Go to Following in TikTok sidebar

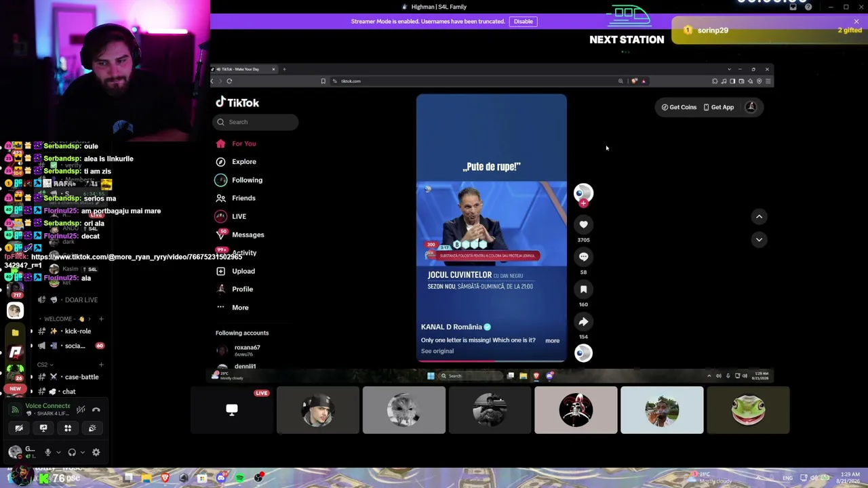click(239, 180)
